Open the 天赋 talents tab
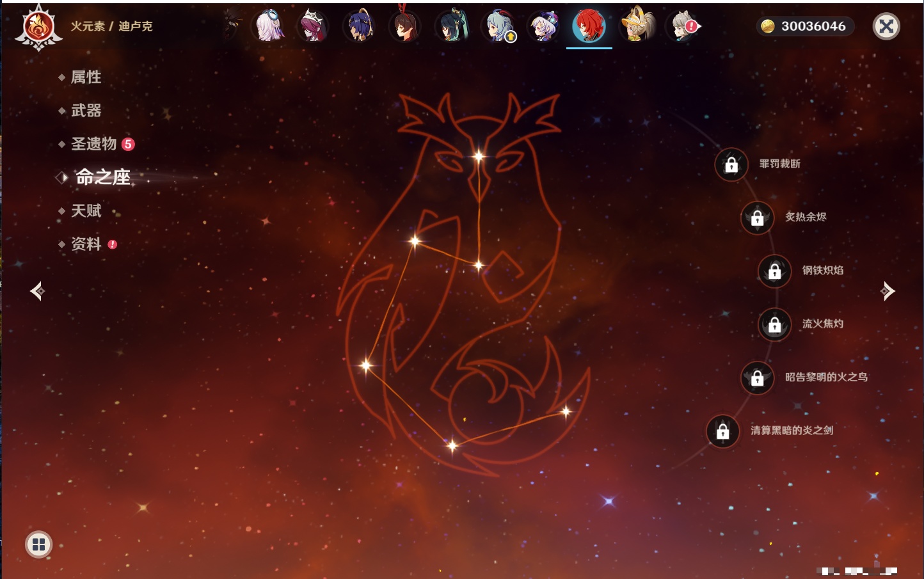Viewport: 924px width, 579px height. pos(86,210)
